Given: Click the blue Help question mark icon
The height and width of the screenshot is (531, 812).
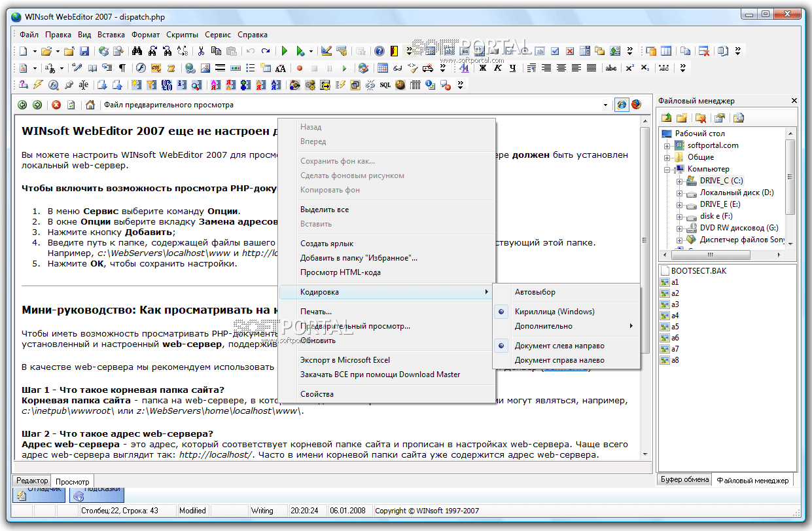Looking at the screenshot, I should (x=380, y=51).
